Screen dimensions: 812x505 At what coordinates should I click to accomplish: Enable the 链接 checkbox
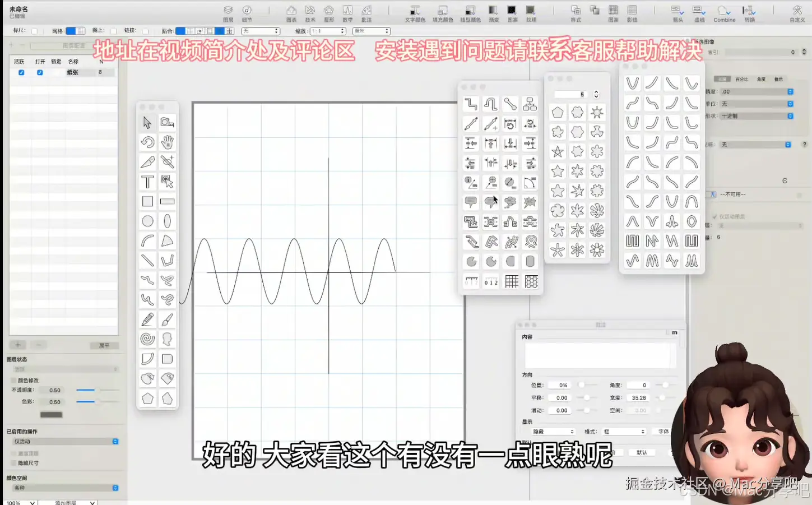(146, 31)
